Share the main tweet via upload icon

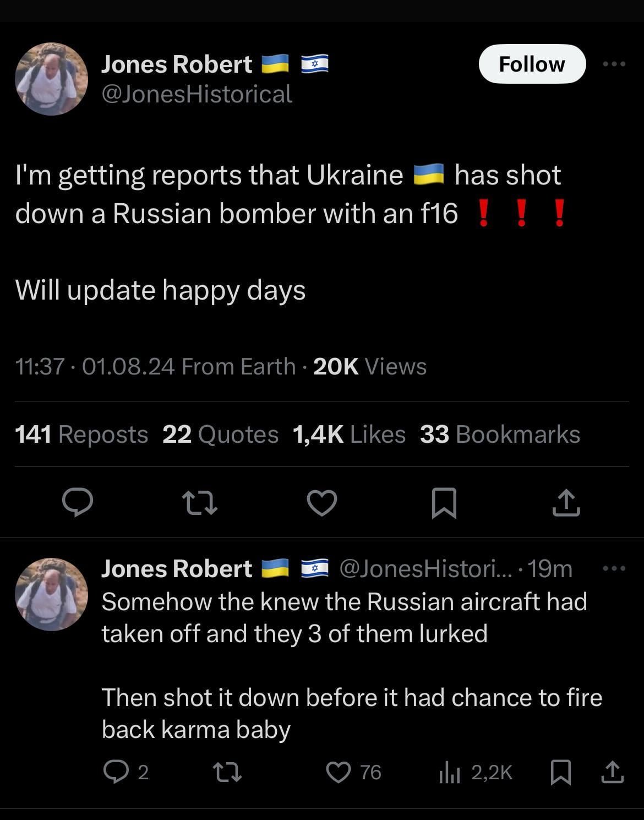coord(566,502)
